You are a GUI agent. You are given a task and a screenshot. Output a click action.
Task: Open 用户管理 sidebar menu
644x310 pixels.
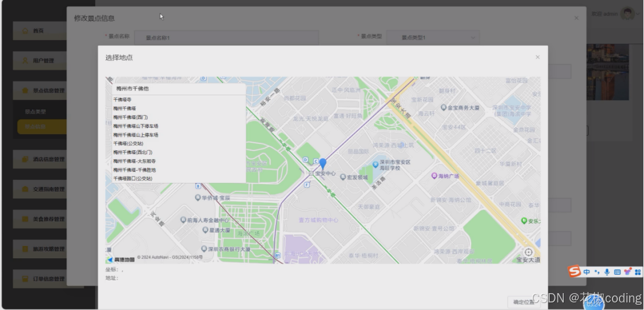coord(40,61)
